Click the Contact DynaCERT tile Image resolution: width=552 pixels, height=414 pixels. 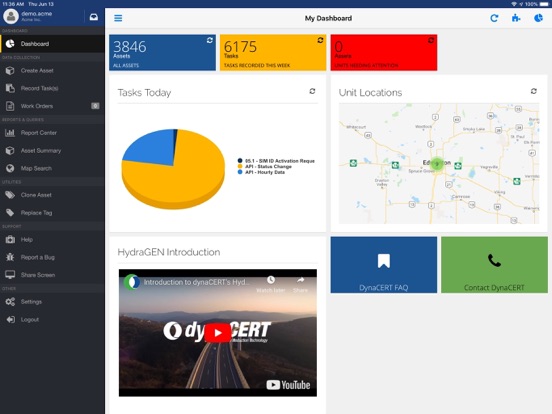(x=494, y=265)
